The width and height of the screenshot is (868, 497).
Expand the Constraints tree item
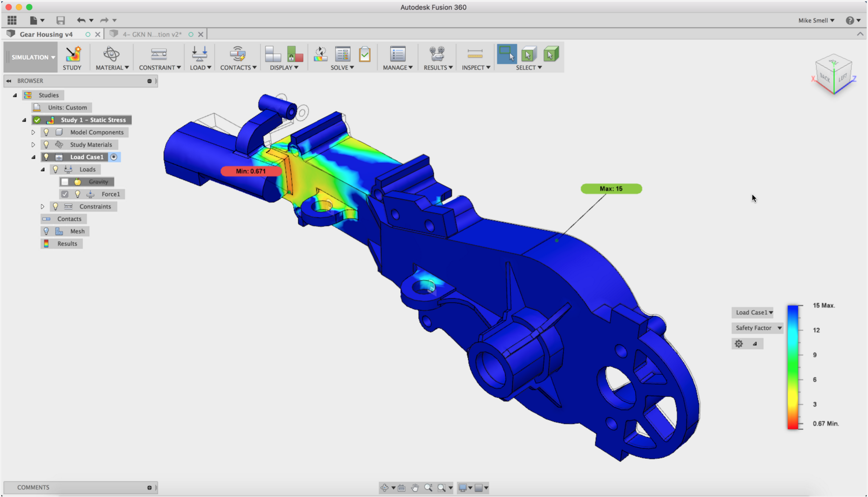[x=41, y=206]
